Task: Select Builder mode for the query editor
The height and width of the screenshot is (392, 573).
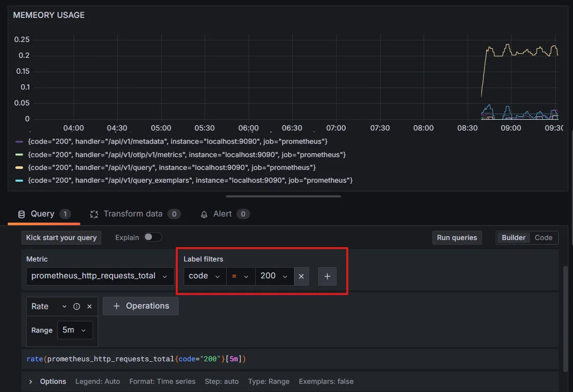Action: [513, 237]
